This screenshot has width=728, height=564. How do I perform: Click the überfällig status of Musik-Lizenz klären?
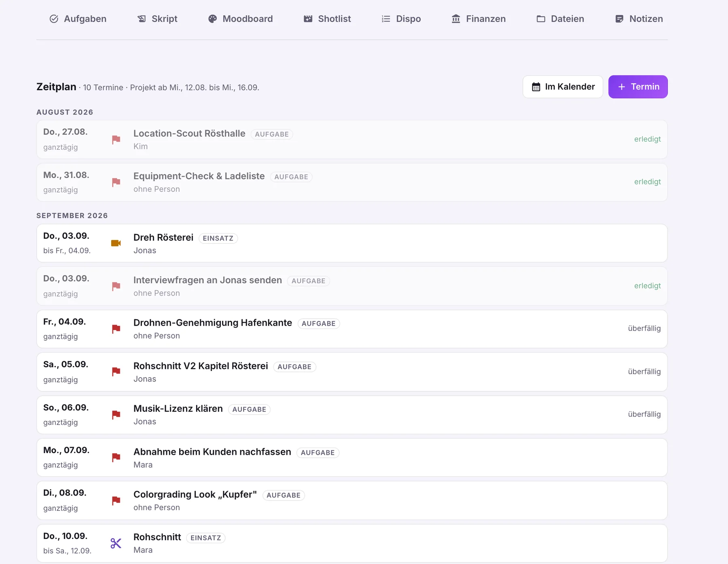point(644,414)
